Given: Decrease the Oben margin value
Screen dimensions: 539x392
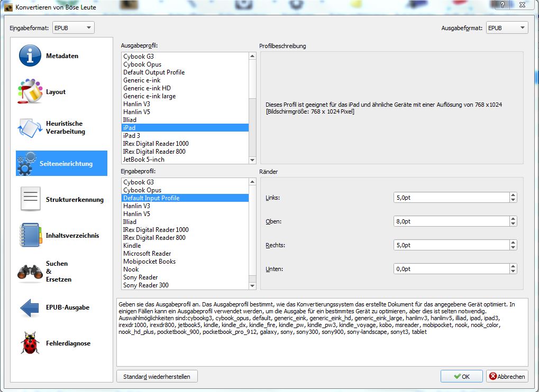Looking at the screenshot, I should [x=513, y=224].
